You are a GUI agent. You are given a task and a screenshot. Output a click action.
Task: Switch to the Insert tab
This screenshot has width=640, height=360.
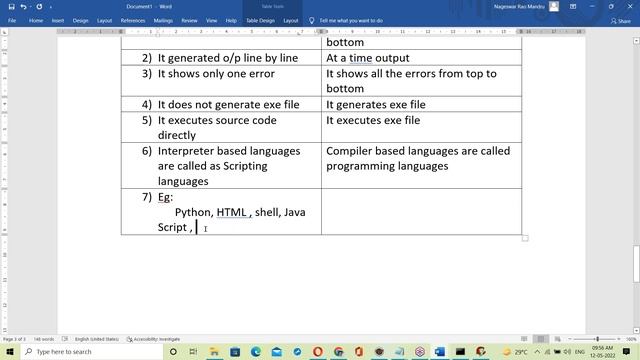click(58, 20)
